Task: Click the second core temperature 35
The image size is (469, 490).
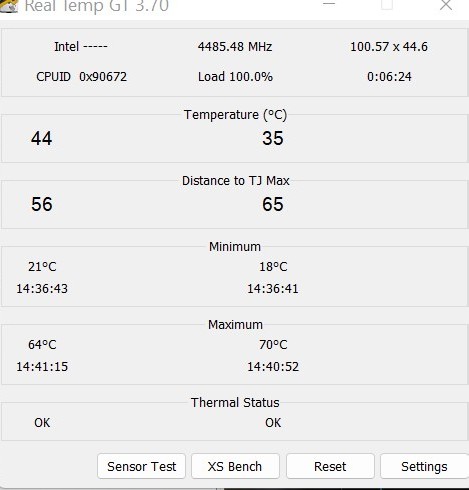Action: 273,138
